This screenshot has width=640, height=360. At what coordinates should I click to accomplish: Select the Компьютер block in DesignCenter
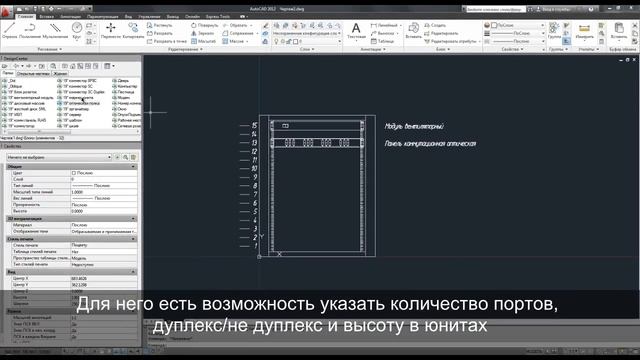125,86
